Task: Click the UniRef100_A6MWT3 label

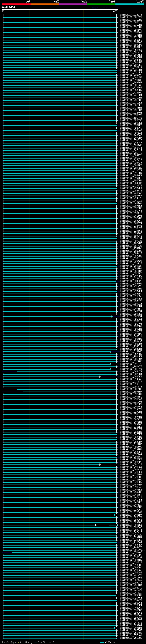Action: 131,367
